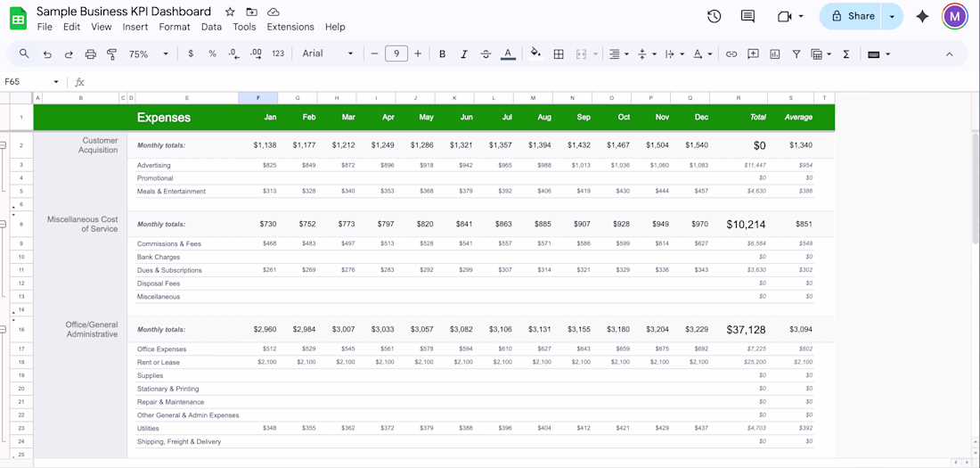Open the borders tool

(559, 54)
